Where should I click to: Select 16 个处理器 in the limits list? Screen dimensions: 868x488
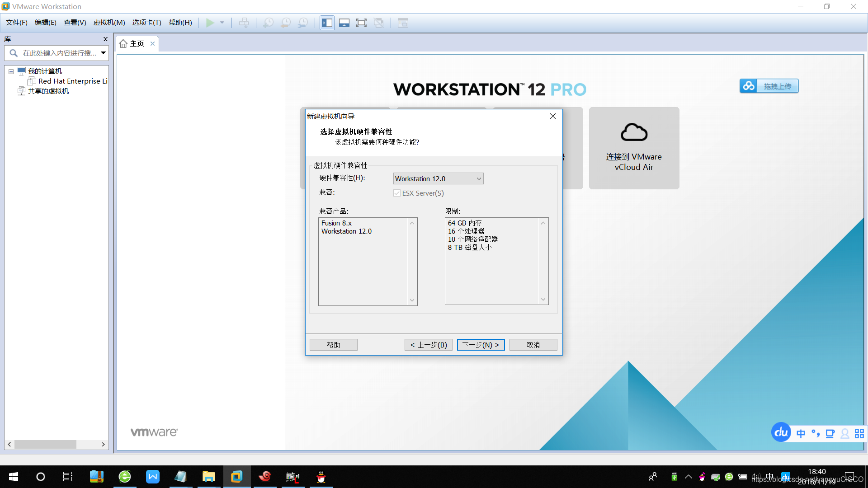466,231
